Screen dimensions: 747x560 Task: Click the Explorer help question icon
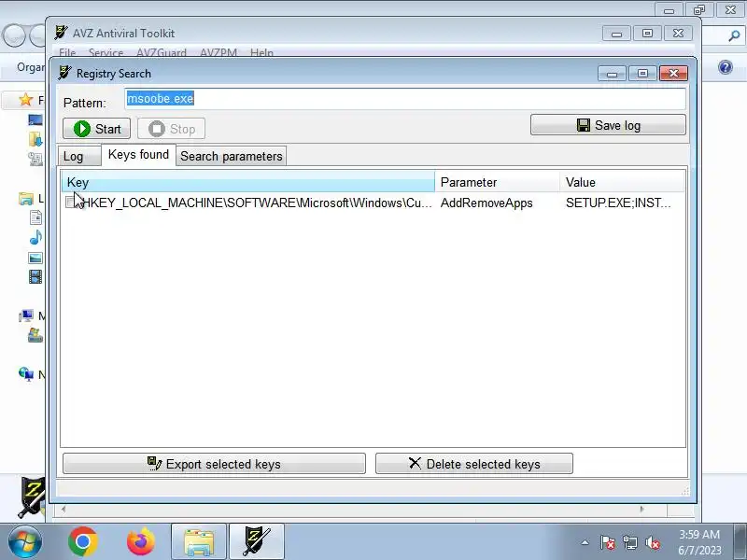[726, 67]
